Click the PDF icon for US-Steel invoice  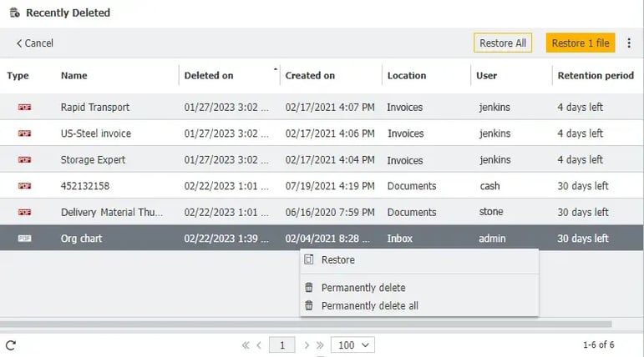tap(25, 133)
